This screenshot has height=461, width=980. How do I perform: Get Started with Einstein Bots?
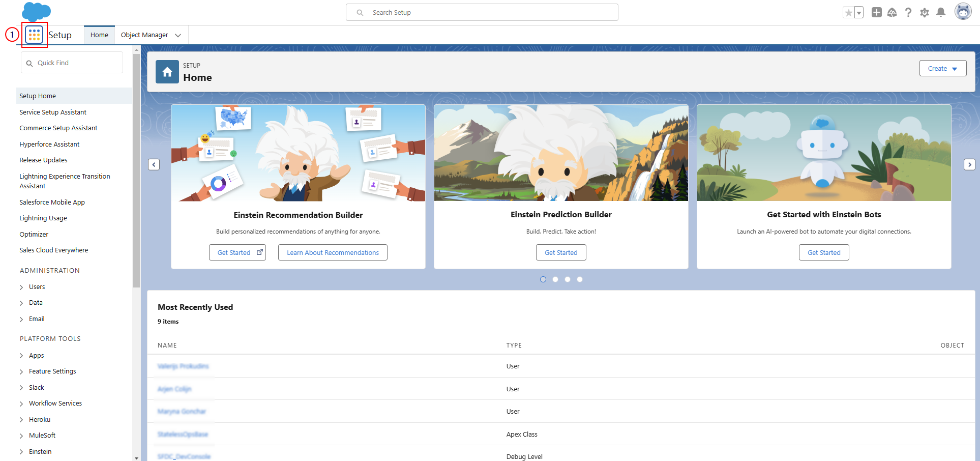(x=824, y=252)
